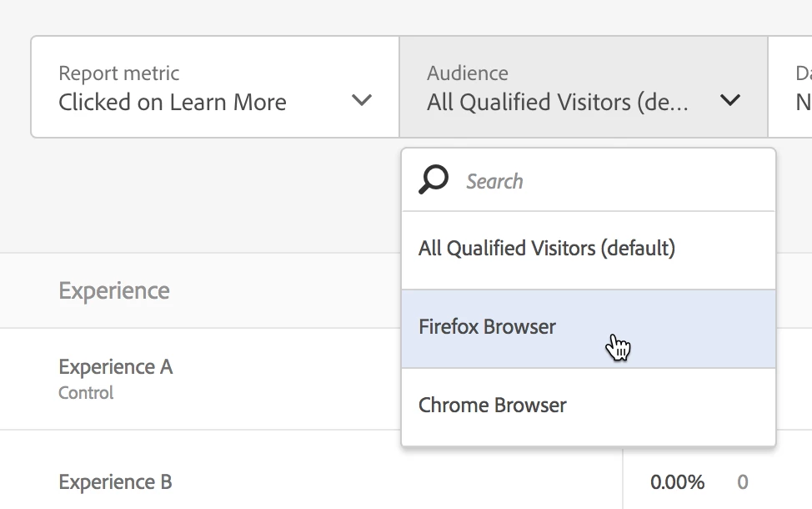Click truncated All Qualified Visitors selected value

point(558,103)
